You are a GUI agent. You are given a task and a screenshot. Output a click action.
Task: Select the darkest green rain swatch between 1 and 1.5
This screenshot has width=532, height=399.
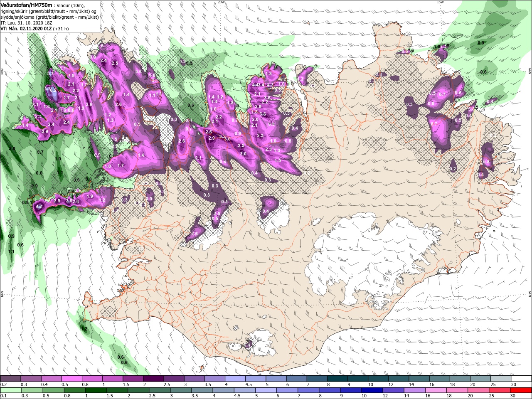pyautogui.click(x=96, y=390)
